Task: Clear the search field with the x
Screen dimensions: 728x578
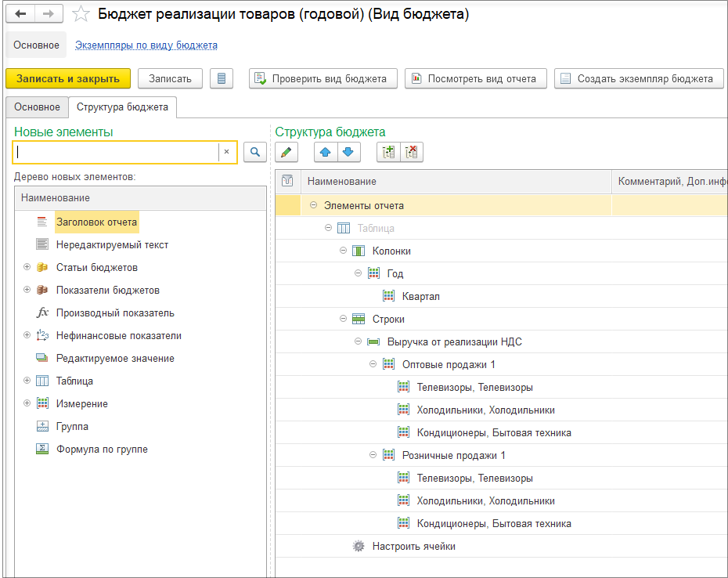Action: click(x=226, y=152)
